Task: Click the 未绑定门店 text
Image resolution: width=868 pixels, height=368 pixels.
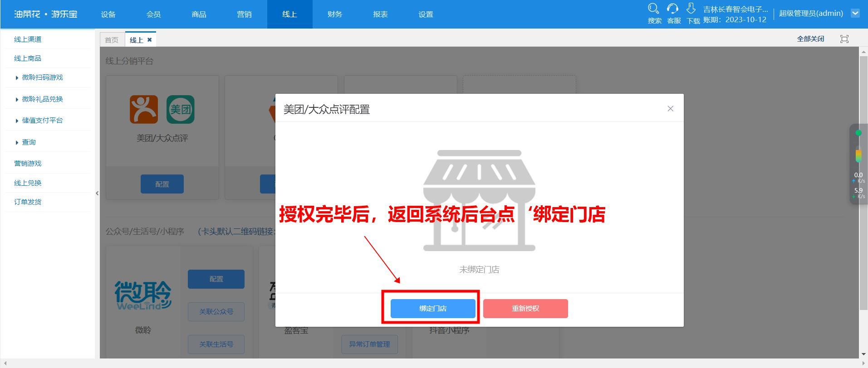Action: 479,270
